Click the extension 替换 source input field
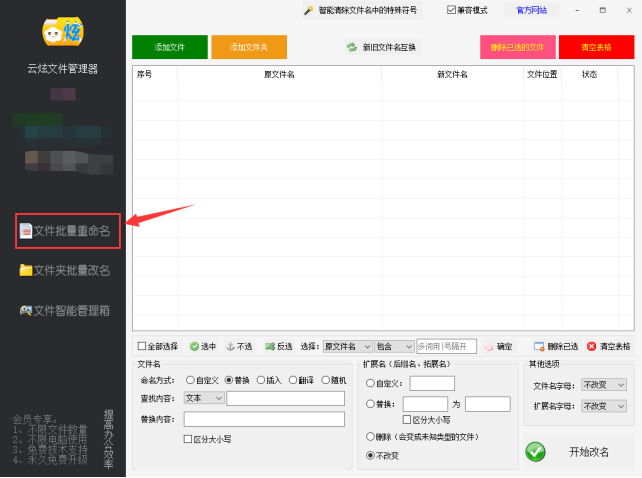The image size is (642, 478). point(425,404)
